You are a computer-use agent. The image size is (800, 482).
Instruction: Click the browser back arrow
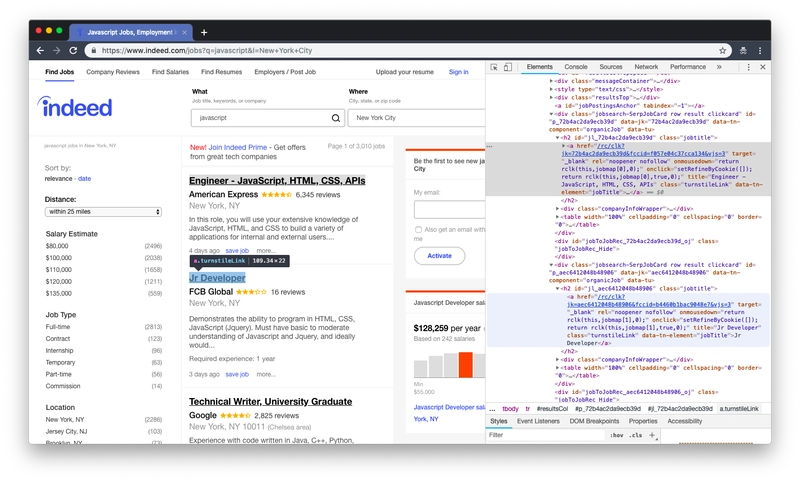pyautogui.click(x=40, y=50)
